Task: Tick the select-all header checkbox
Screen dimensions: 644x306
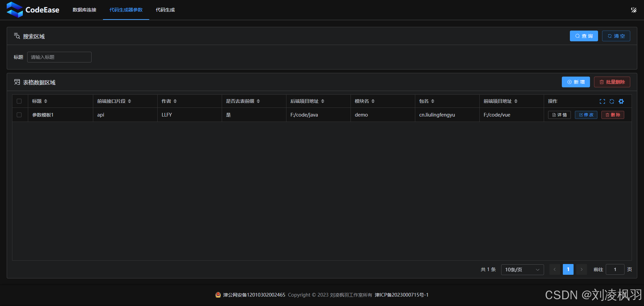Action: [x=19, y=101]
